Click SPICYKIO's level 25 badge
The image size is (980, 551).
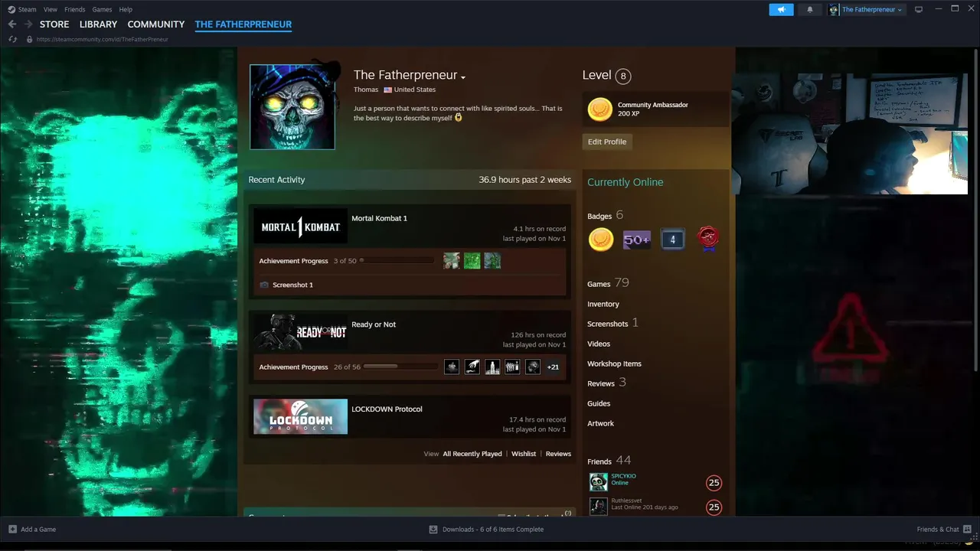[x=714, y=482]
